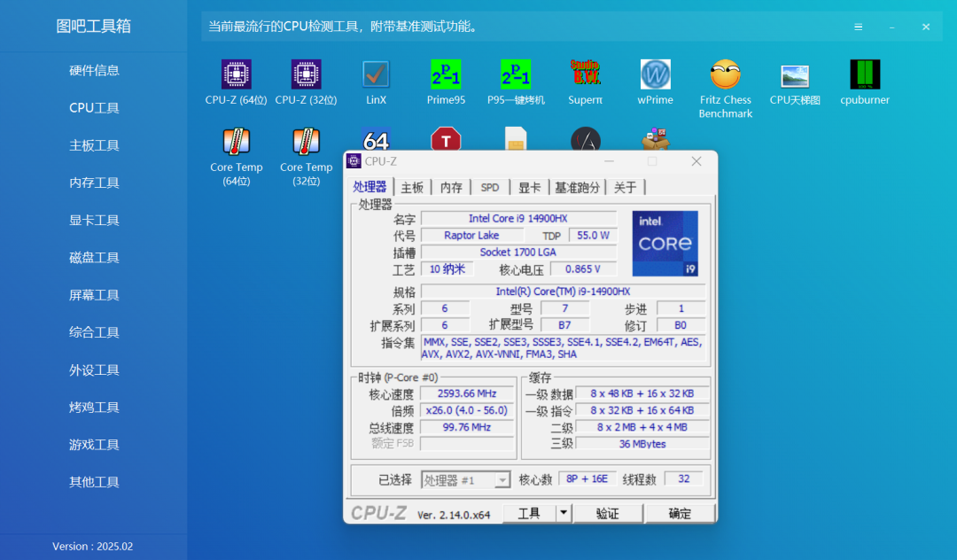The height and width of the screenshot is (560, 957).
Task: Click the 8P + 16E core count value
Action: pyautogui.click(x=587, y=478)
